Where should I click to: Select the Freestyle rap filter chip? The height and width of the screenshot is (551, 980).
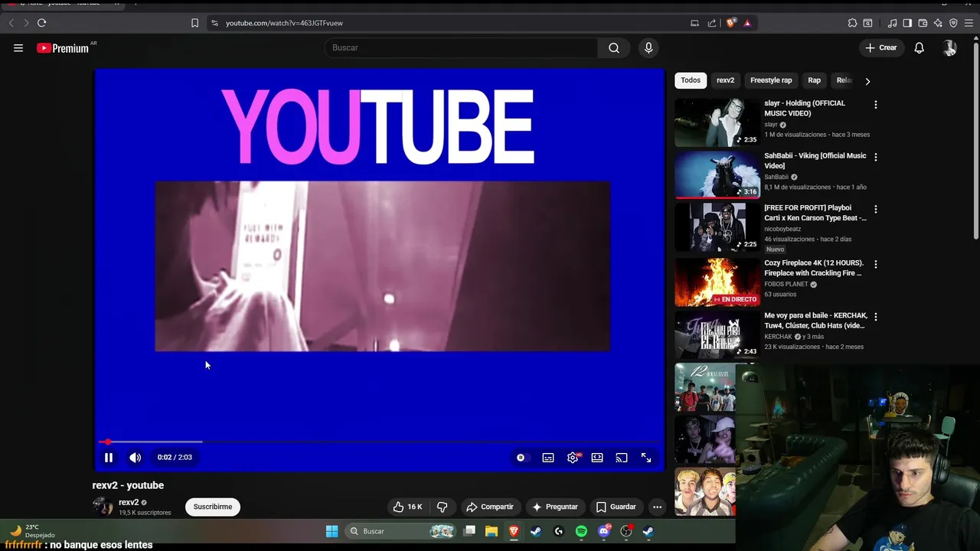pyautogui.click(x=771, y=80)
